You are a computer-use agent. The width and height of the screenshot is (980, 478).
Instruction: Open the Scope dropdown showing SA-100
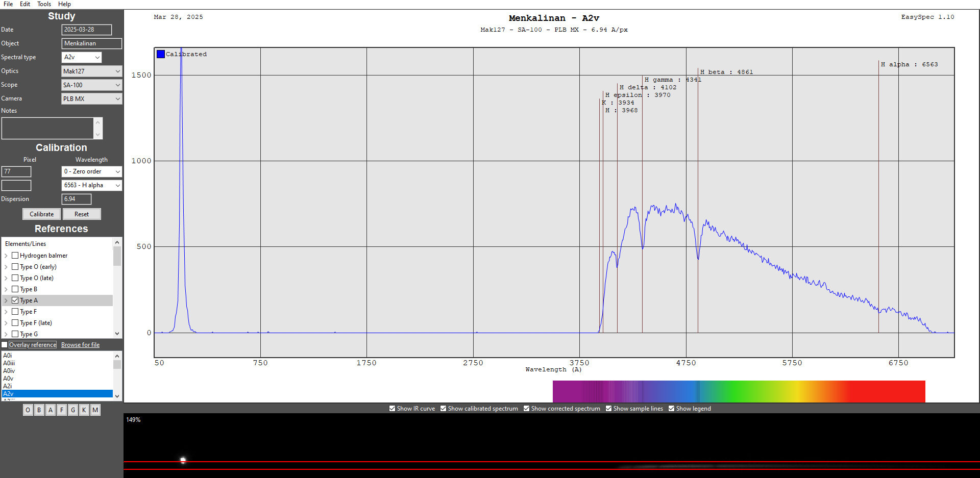coord(92,85)
